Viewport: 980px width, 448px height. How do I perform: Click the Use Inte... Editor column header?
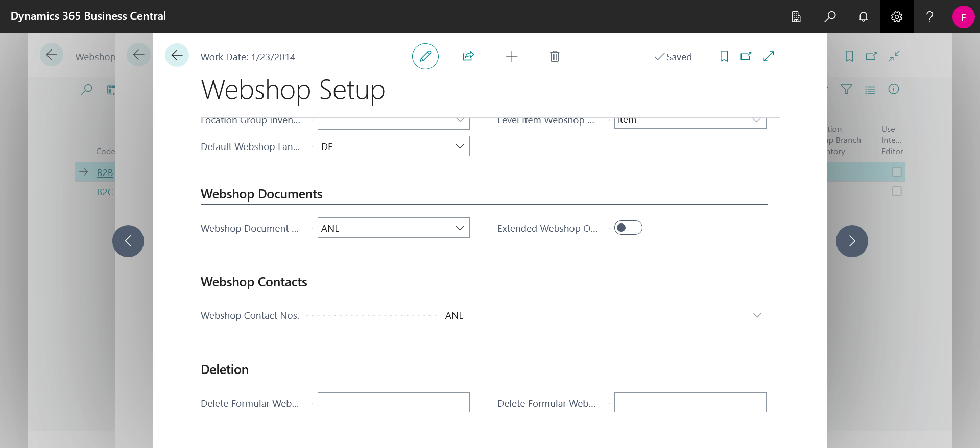[x=892, y=140]
